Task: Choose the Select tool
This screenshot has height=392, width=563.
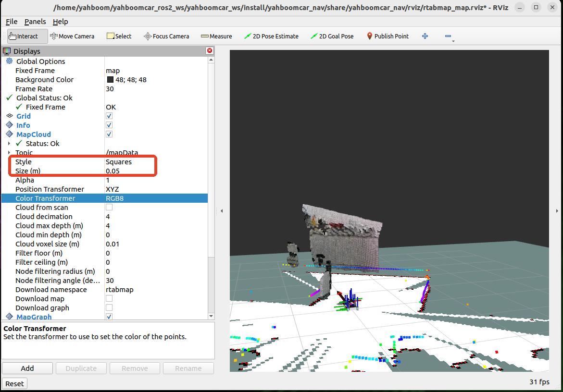Action: [119, 37]
